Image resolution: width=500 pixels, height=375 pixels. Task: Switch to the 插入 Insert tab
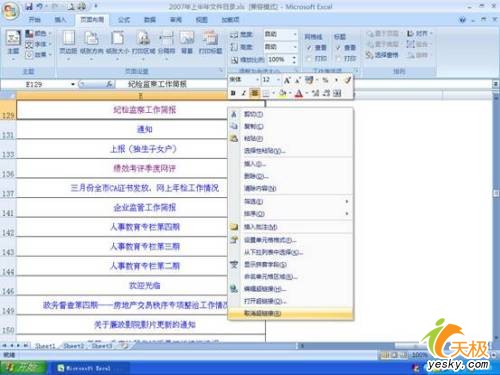pyautogui.click(x=60, y=20)
